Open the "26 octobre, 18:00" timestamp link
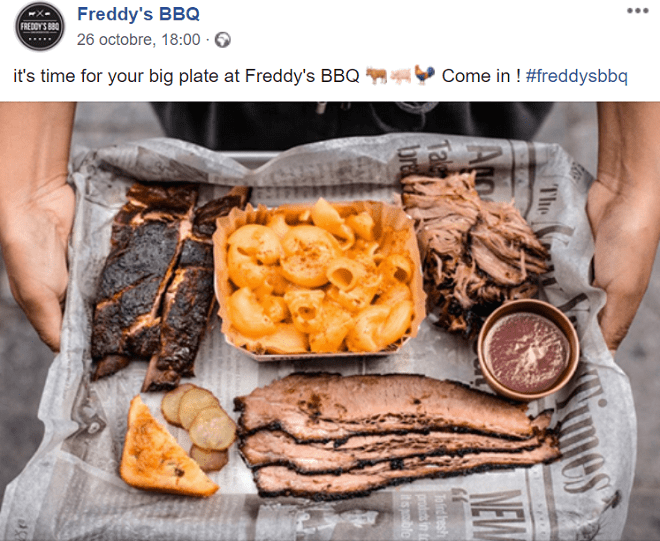Screen dimensions: 660x541 (x=138, y=40)
